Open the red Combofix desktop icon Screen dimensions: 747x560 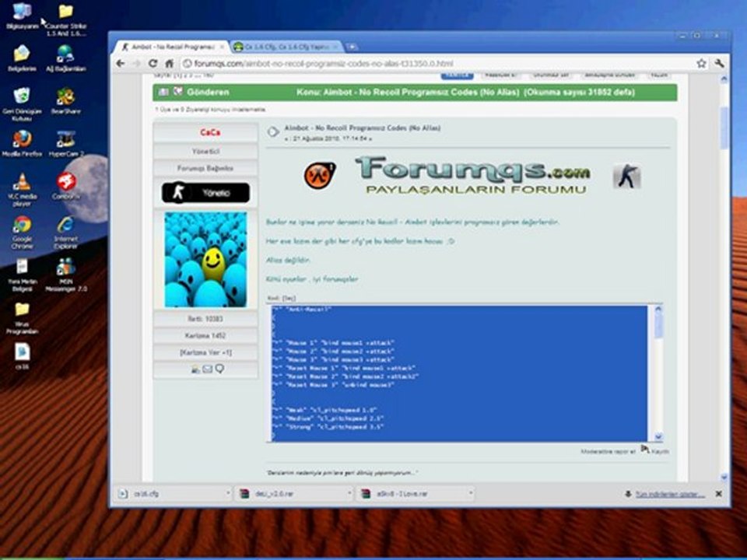(65, 186)
